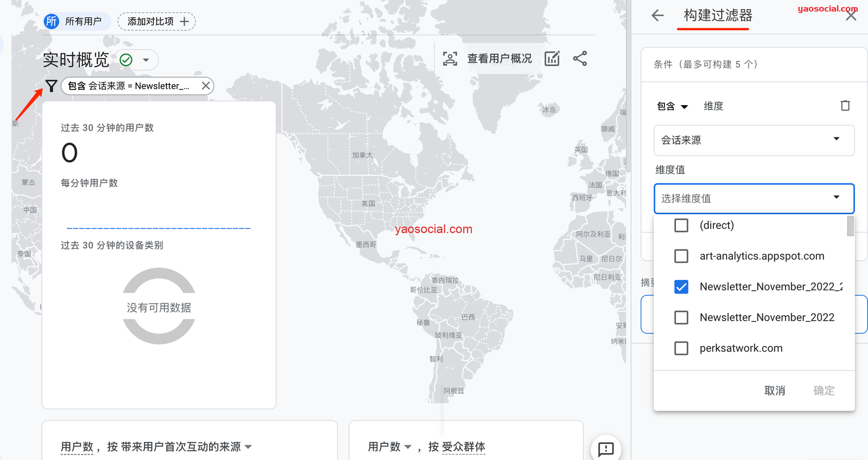Viewport: 868px width, 460px height.
Task: Tick the art-analytics.appspot.com checkbox
Action: 681,256
